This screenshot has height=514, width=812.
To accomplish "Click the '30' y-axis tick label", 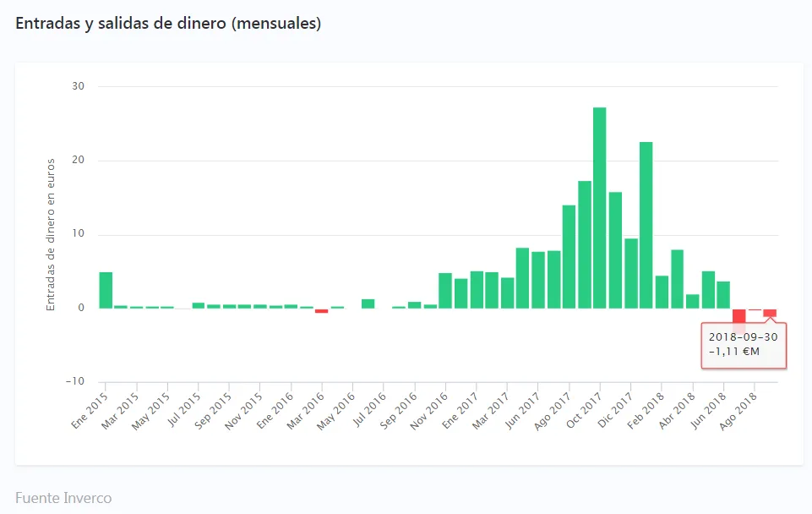I will [x=78, y=86].
